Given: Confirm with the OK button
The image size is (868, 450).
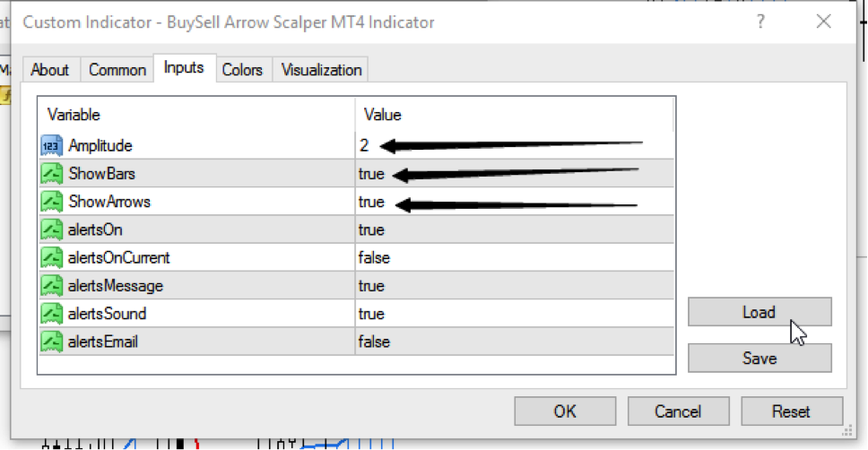Looking at the screenshot, I should 565,411.
